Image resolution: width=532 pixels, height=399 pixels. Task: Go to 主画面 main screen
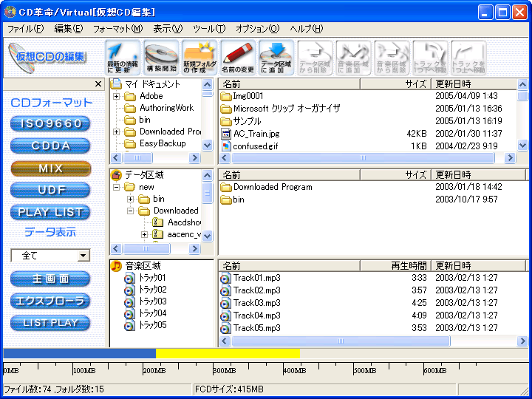(x=50, y=279)
